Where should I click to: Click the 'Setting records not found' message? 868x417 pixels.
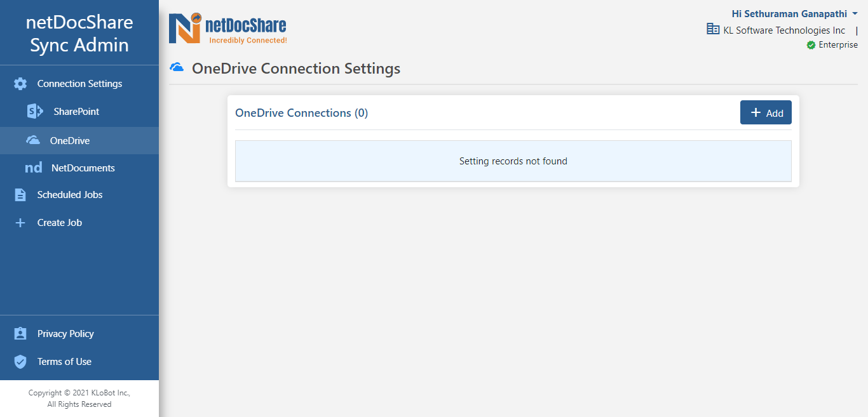coord(513,161)
